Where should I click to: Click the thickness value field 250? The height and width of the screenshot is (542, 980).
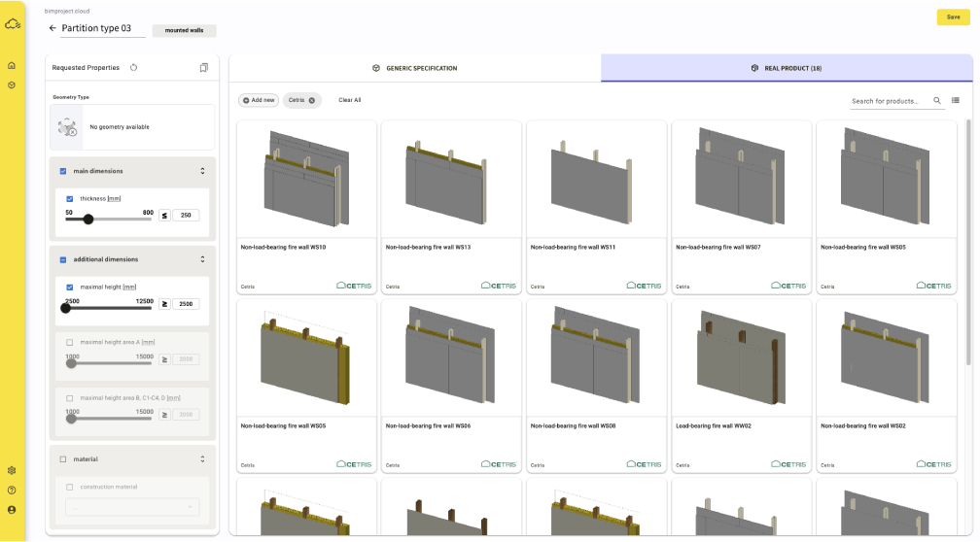pyautogui.click(x=186, y=216)
